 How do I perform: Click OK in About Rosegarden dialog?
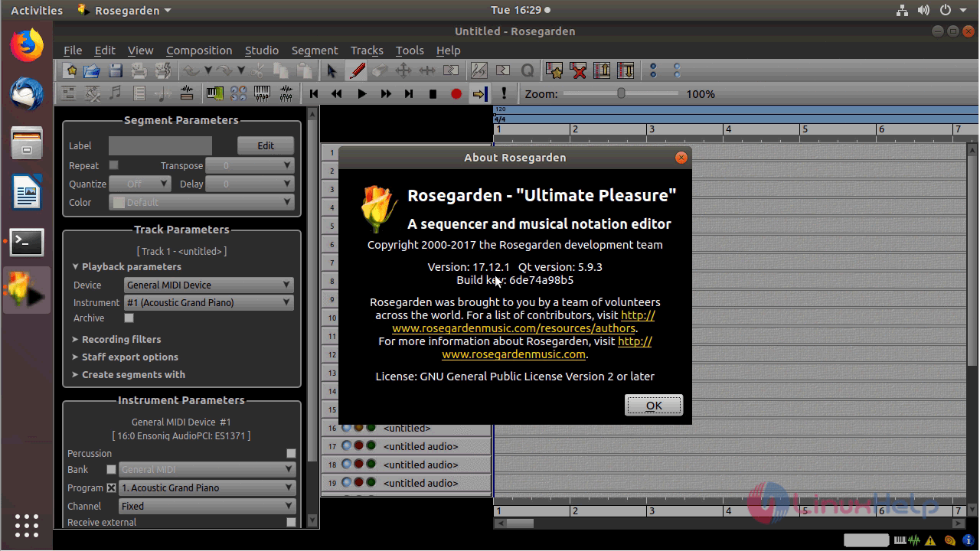[654, 406]
